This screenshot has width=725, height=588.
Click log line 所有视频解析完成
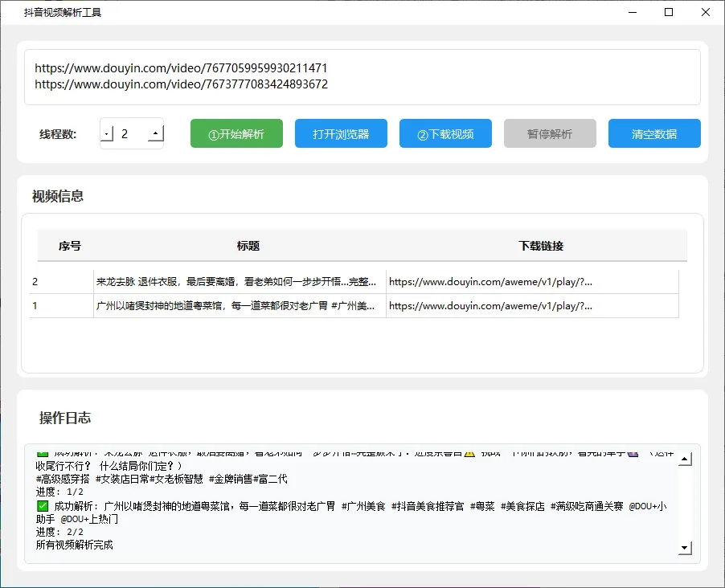tap(75, 545)
